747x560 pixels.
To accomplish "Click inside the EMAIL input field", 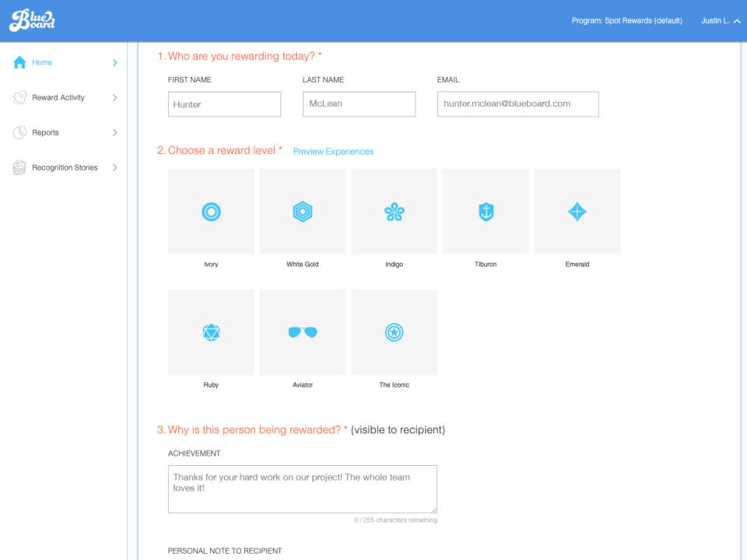I will click(517, 103).
